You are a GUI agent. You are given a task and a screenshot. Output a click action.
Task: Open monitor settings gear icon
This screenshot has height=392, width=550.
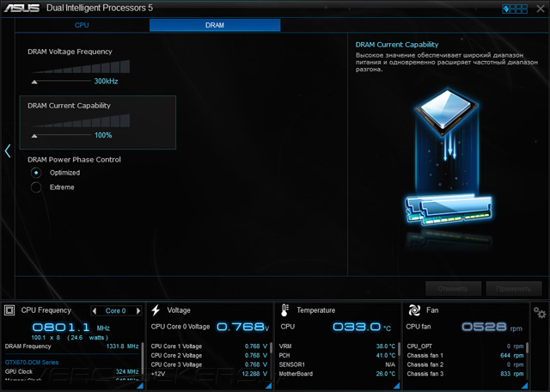coord(540,312)
